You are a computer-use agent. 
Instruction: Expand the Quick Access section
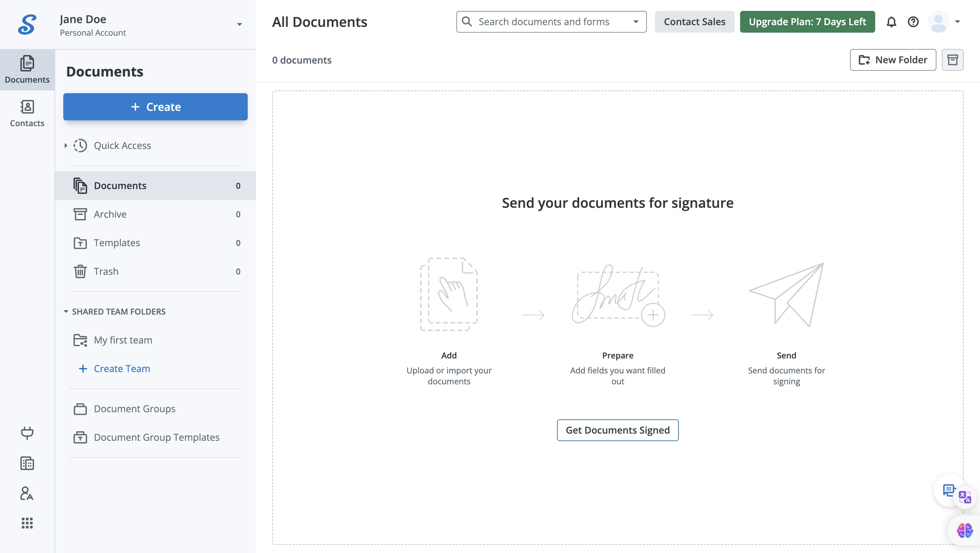(66, 146)
